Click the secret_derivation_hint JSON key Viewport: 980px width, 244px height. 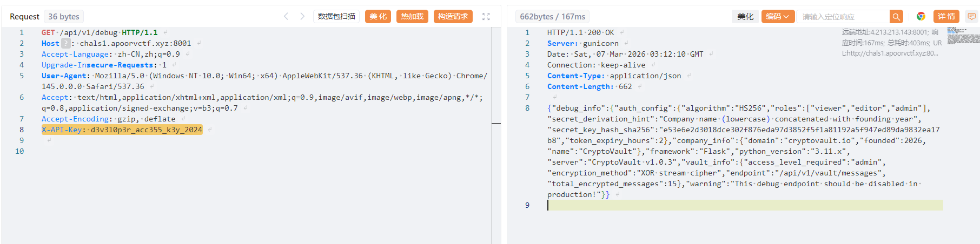(601, 119)
